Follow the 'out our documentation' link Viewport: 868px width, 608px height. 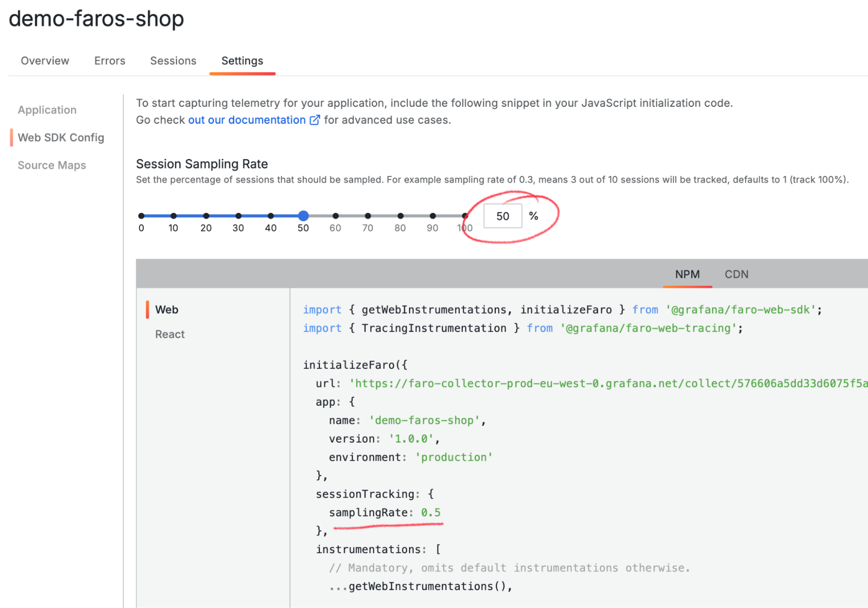click(247, 120)
